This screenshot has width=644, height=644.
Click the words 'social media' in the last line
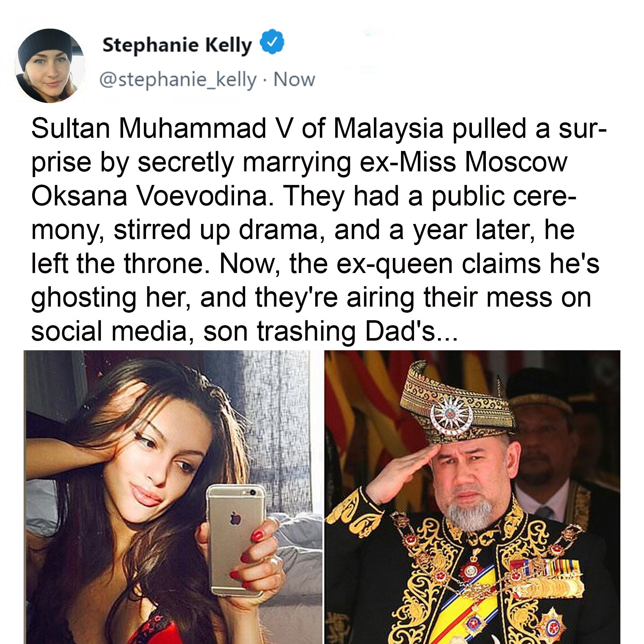coord(109,331)
